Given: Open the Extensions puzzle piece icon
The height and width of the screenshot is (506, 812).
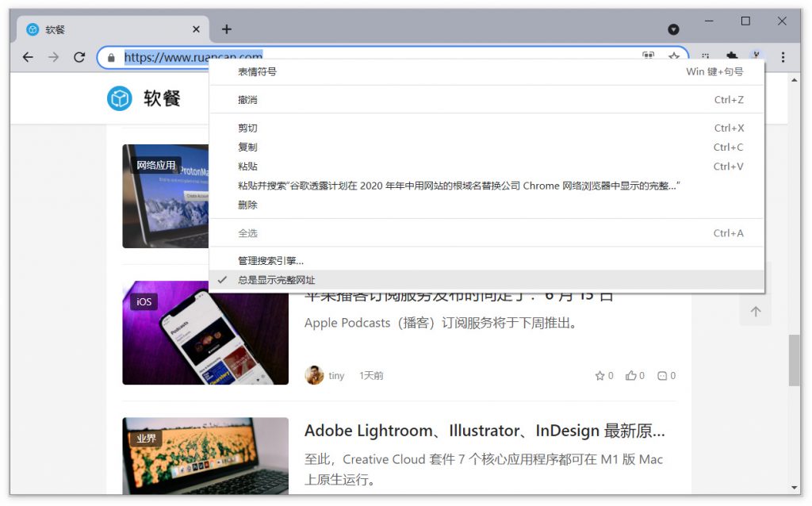Looking at the screenshot, I should pos(732,57).
